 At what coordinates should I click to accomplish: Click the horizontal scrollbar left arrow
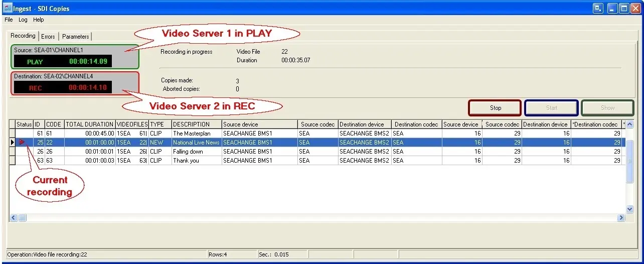14,218
